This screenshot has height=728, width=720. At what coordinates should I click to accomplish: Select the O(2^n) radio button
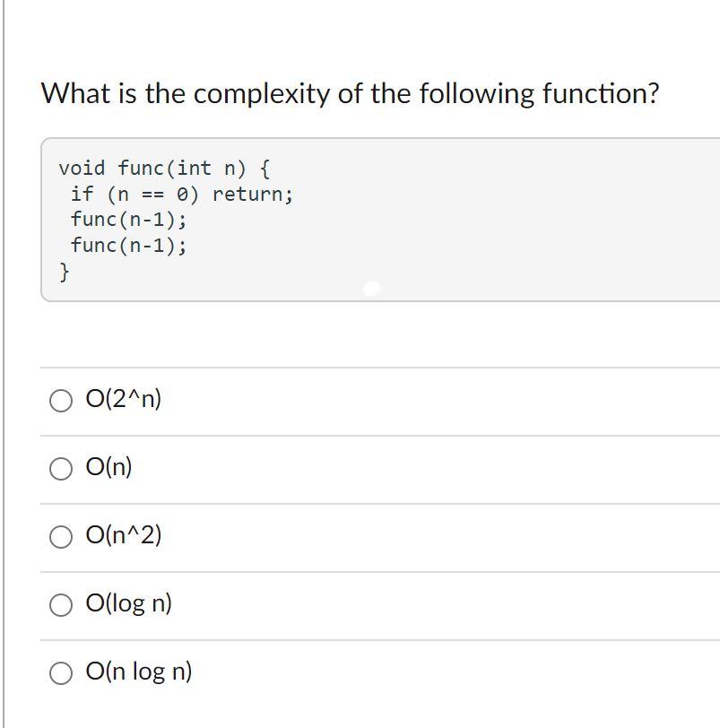(x=61, y=401)
